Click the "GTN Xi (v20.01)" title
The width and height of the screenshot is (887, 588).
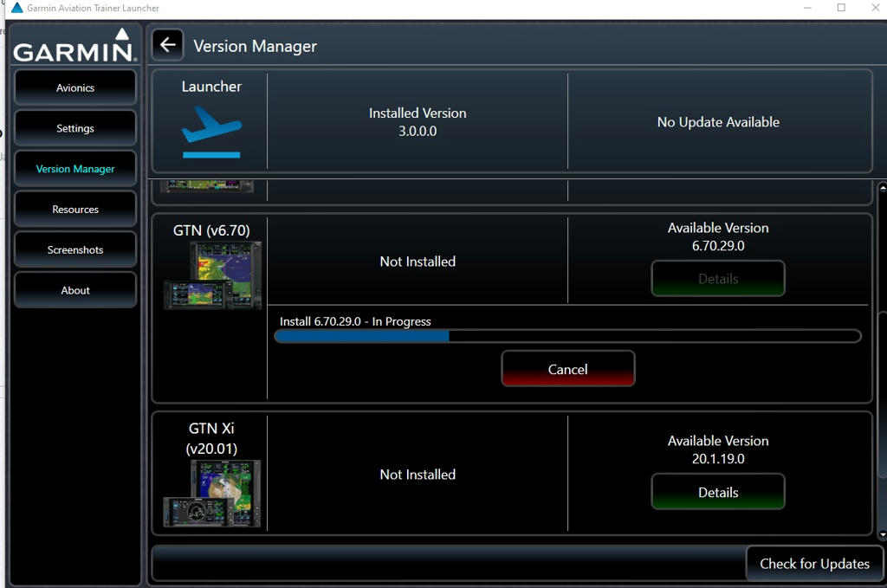coord(211,438)
